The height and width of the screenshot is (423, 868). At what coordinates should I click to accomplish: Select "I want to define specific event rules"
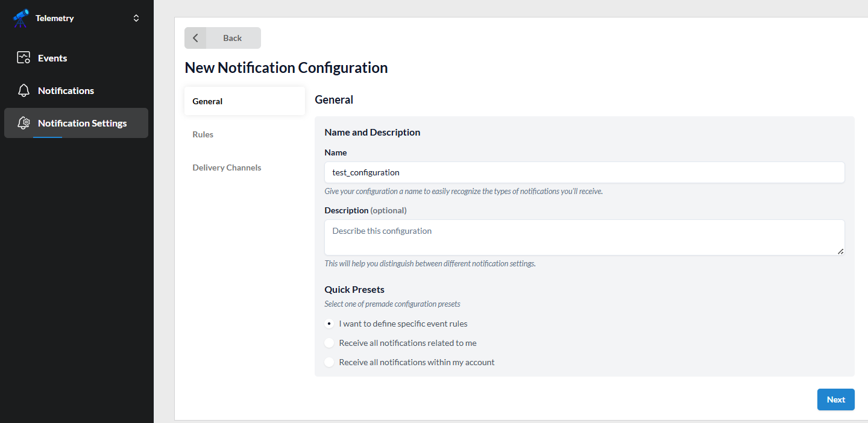pos(329,324)
